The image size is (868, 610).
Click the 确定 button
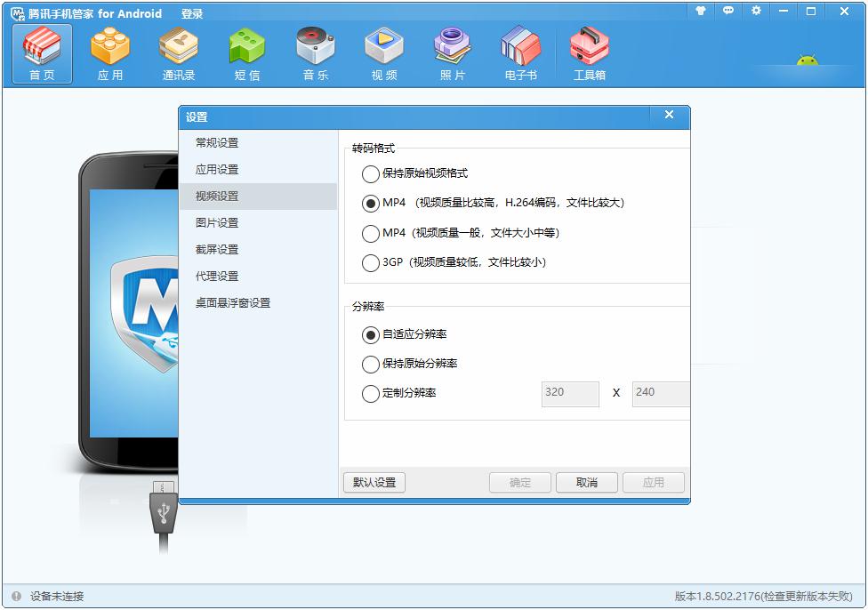pyautogui.click(x=519, y=483)
